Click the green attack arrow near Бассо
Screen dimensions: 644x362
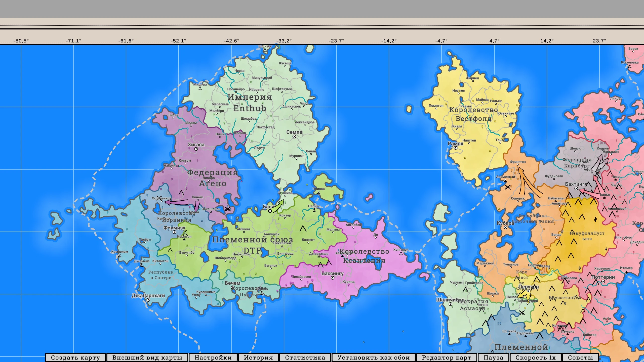(x=279, y=206)
